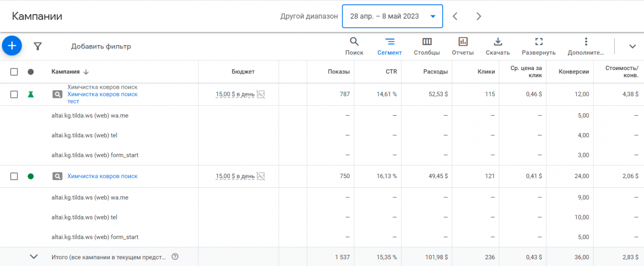Open the Химчистка ковров поиск тест campaign link

click(102, 95)
